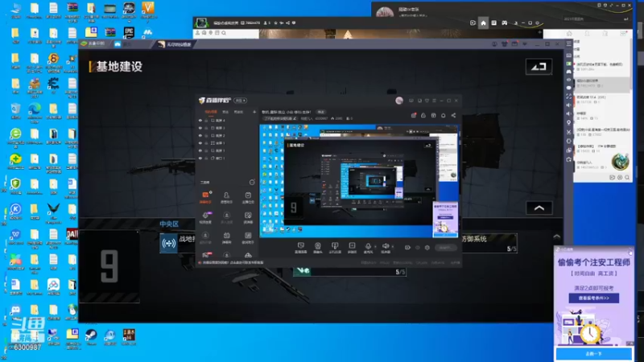The height and width of the screenshot is (362, 644).
Task: Open emulator user account icon
Action: (x=494, y=44)
